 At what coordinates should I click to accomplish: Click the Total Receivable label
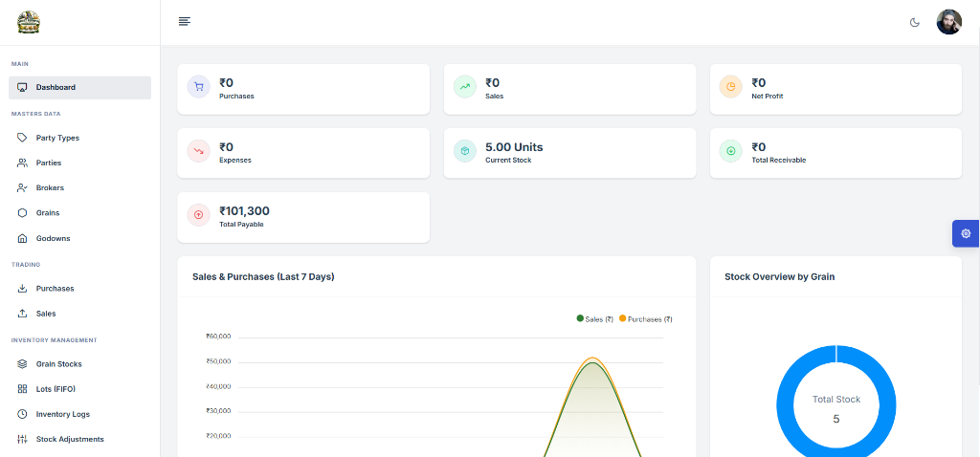pyautogui.click(x=779, y=161)
